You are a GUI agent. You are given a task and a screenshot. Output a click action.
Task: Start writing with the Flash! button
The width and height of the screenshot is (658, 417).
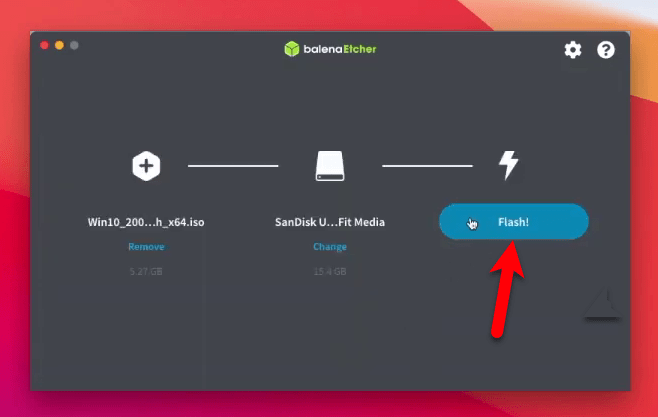click(514, 222)
